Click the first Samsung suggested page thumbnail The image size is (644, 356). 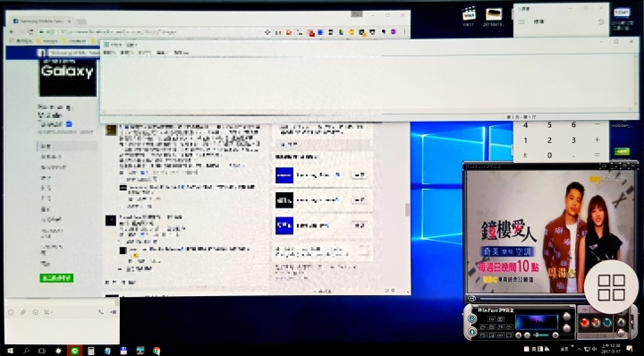click(x=284, y=175)
